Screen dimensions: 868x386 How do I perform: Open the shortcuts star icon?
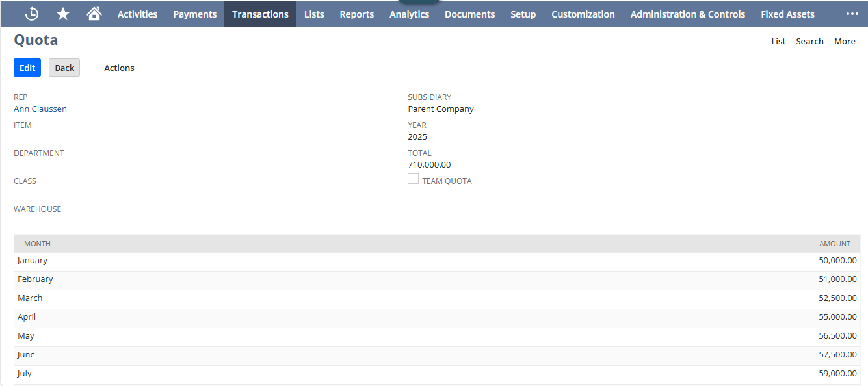click(x=62, y=13)
